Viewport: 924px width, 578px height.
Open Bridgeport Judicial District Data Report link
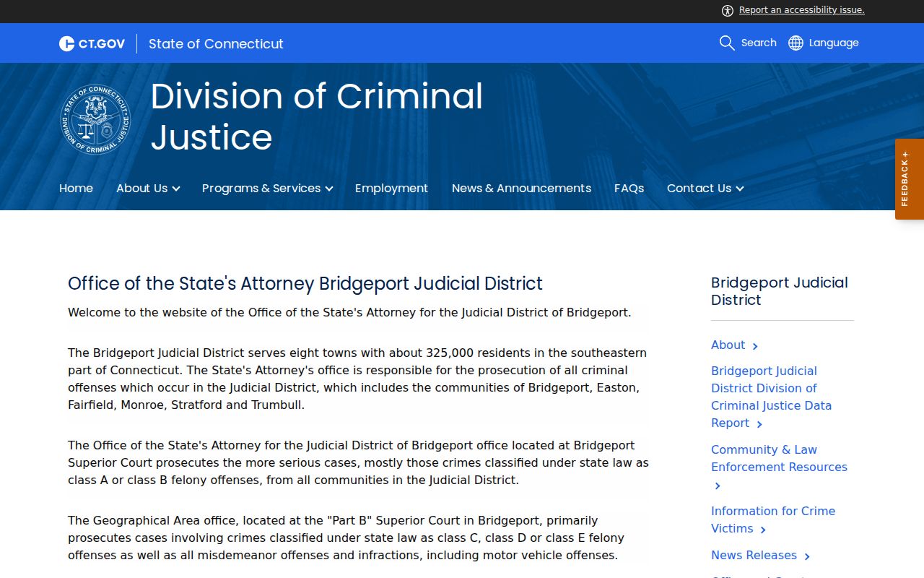click(771, 397)
